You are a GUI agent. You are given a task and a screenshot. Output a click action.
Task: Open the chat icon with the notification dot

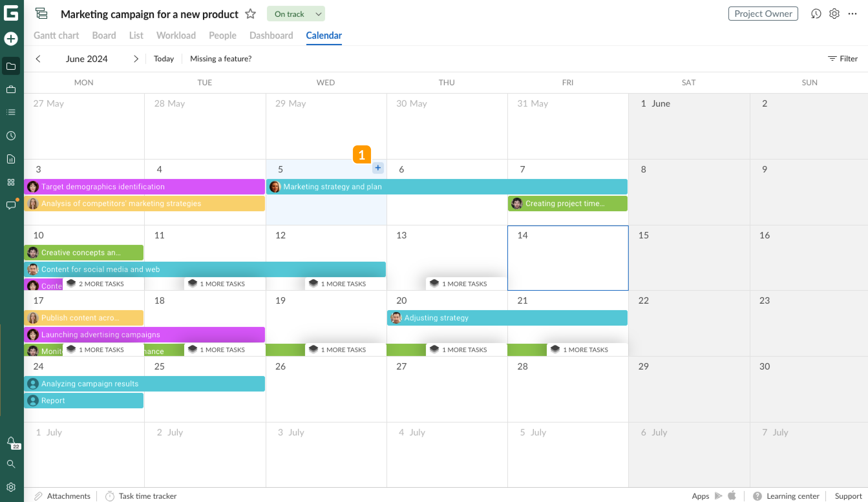tap(11, 205)
